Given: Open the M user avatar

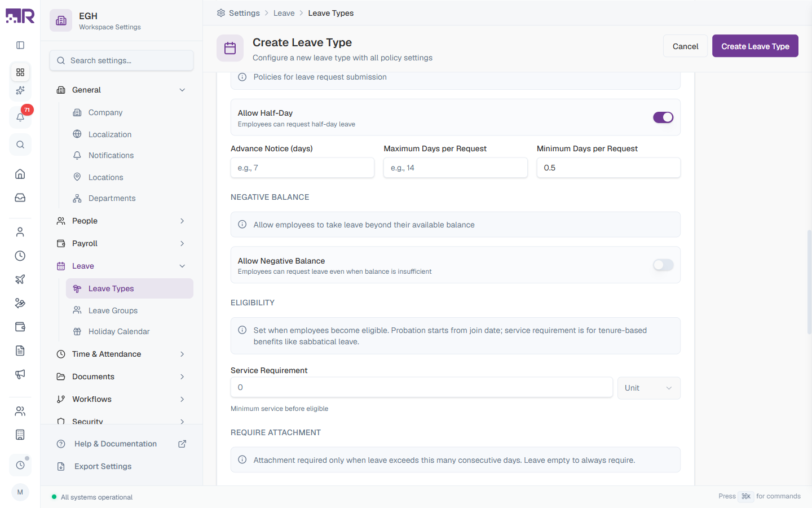Looking at the screenshot, I should pyautogui.click(x=20, y=492).
